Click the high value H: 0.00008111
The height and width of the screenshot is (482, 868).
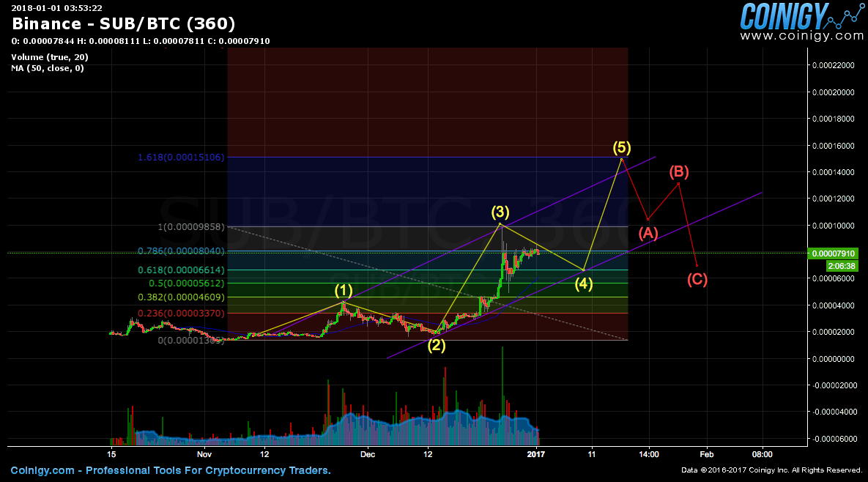(x=108, y=41)
